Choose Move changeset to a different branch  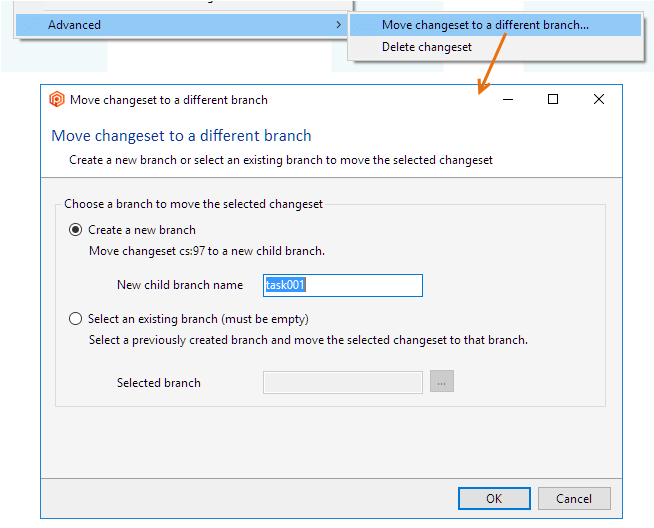pyautogui.click(x=495, y=25)
